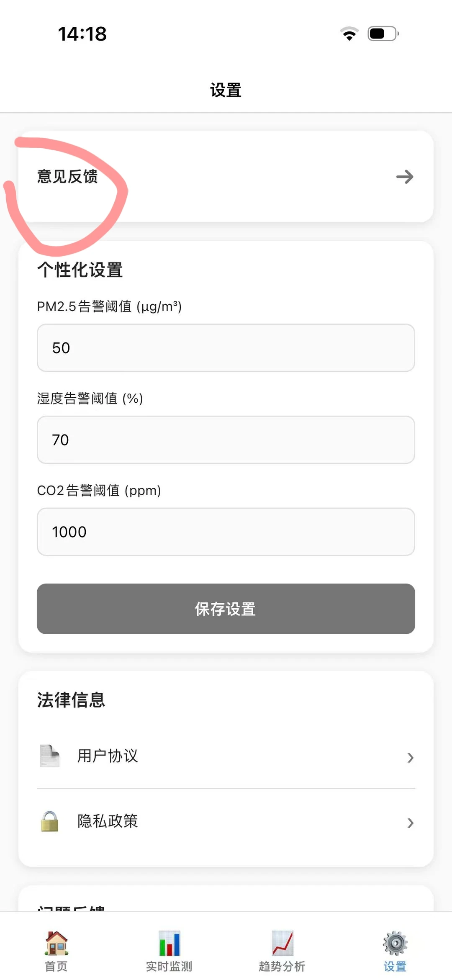This screenshot has height=980, width=452.
Task: Click the arrow icon on 意见反馈
Action: (x=405, y=177)
